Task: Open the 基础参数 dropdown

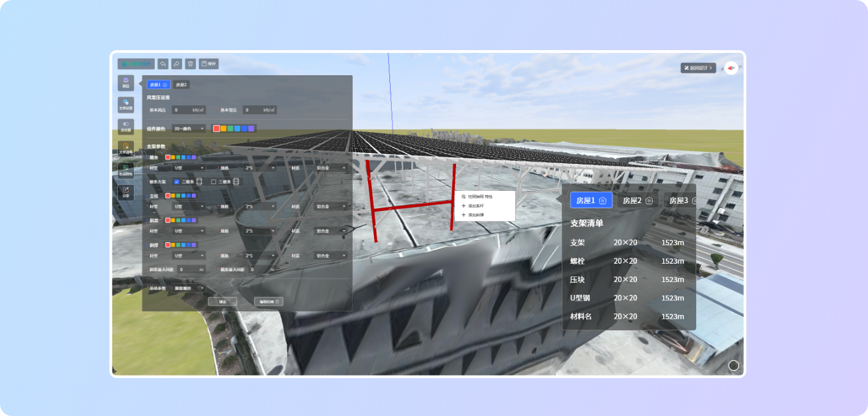Action: [189, 288]
